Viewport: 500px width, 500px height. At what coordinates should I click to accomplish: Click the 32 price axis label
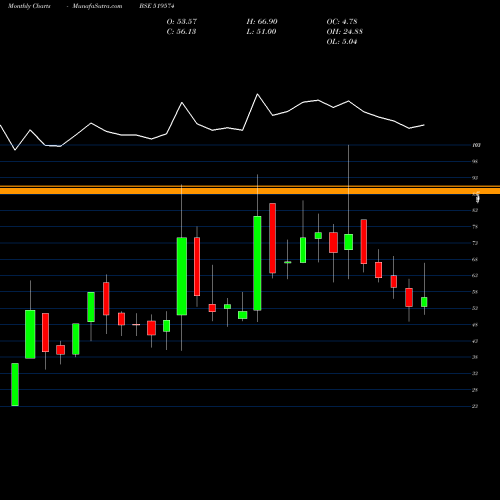tap(475, 373)
